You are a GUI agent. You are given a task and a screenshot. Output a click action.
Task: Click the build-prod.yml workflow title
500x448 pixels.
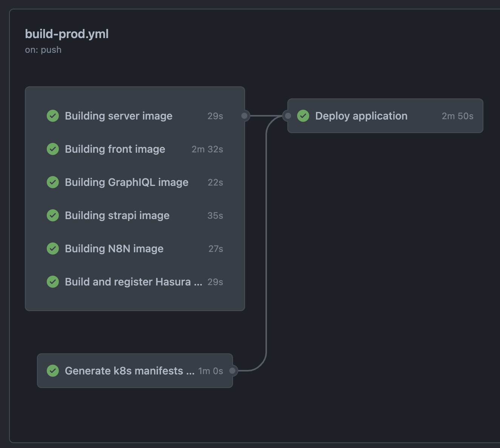tap(67, 34)
